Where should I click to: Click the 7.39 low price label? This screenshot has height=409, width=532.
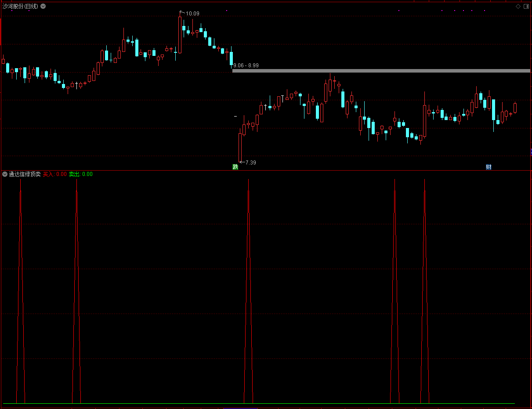pos(250,163)
